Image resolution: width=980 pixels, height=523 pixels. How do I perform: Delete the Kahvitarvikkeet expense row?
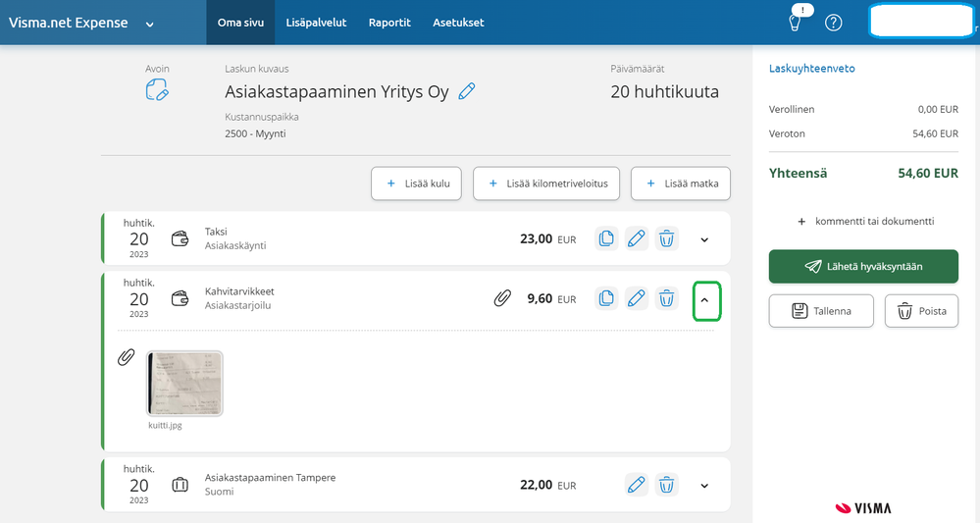[666, 298]
